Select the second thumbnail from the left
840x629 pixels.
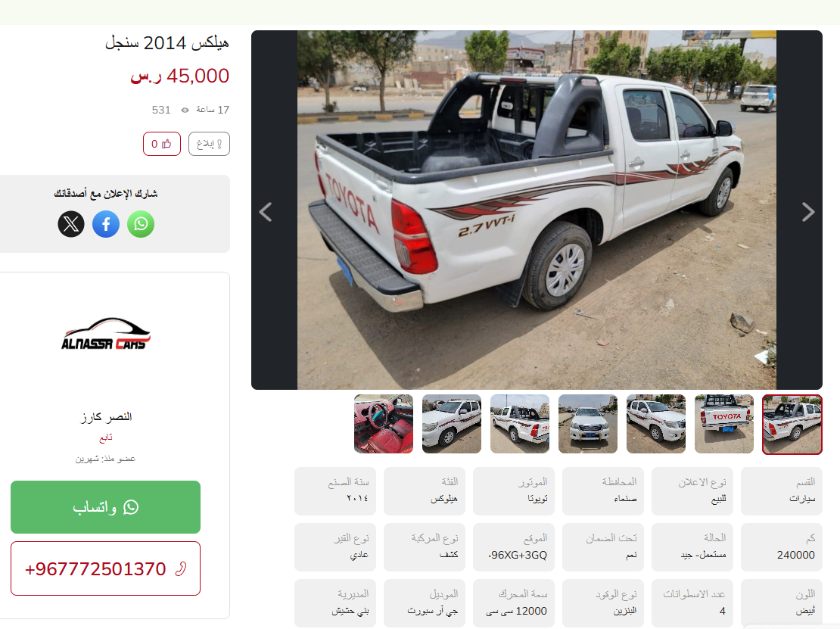pos(452,424)
